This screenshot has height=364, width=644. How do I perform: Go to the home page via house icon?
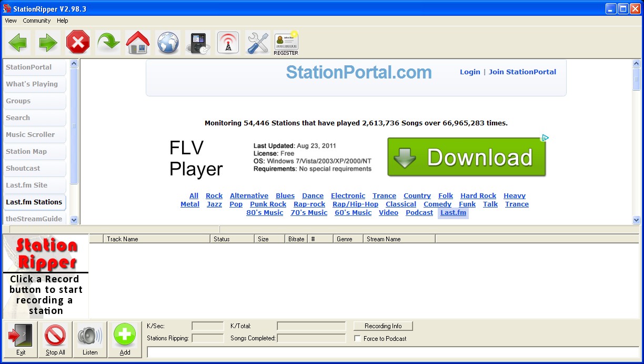(138, 43)
